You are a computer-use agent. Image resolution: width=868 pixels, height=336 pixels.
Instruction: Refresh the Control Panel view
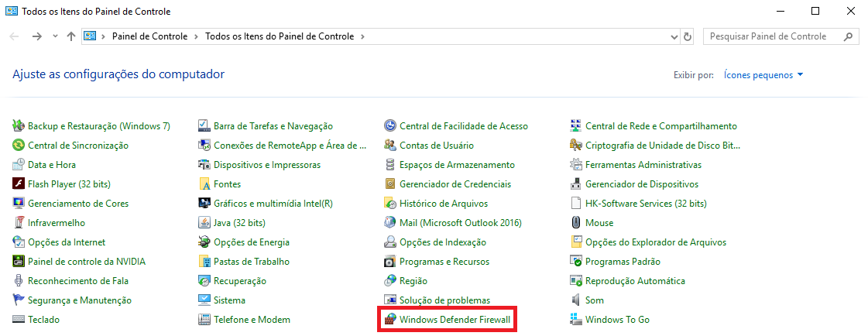point(688,37)
